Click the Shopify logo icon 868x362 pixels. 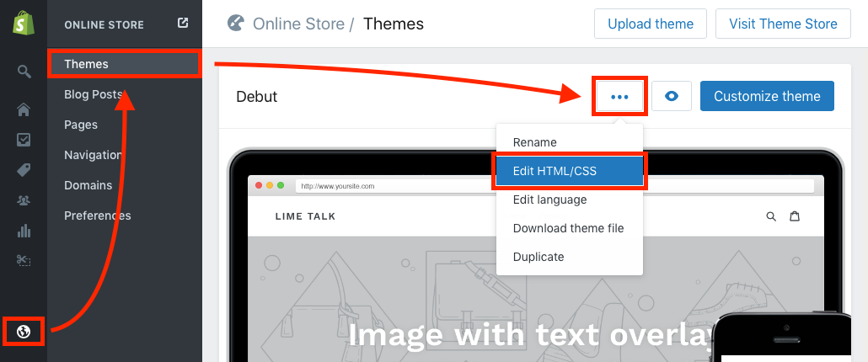(24, 23)
